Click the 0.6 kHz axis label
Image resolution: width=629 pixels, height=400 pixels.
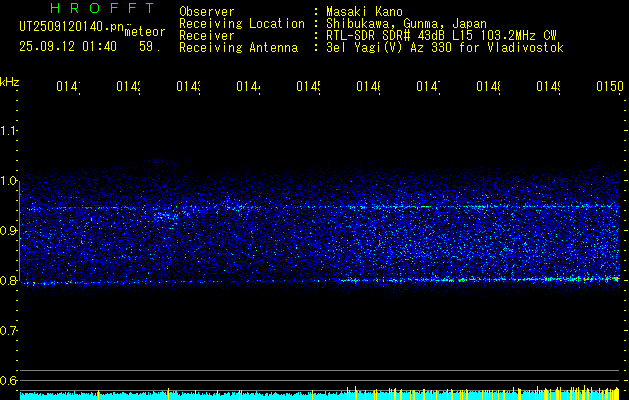(x=9, y=380)
